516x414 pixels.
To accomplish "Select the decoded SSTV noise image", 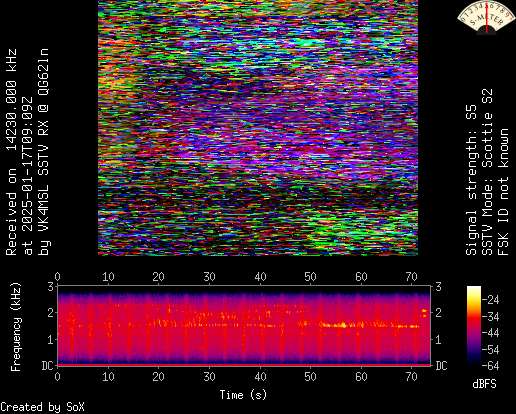I will pyautogui.click(x=258, y=128).
